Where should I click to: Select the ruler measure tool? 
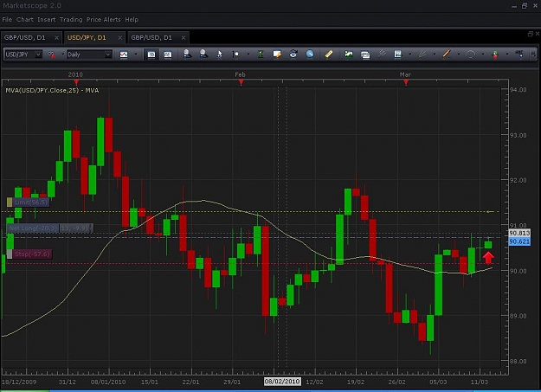coord(328,55)
